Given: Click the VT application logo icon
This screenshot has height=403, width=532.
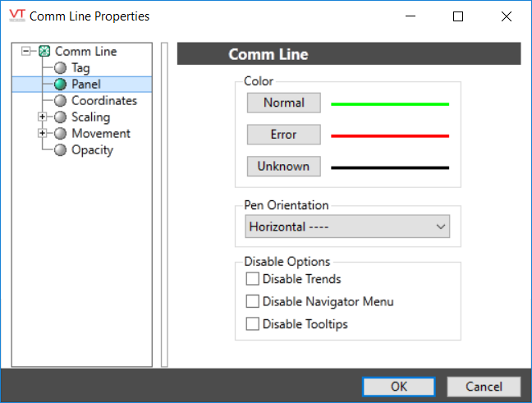Looking at the screenshot, I should pos(16,16).
